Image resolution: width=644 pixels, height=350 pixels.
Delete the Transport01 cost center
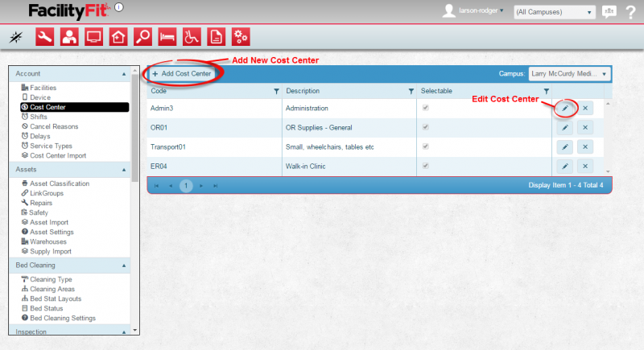coord(585,147)
